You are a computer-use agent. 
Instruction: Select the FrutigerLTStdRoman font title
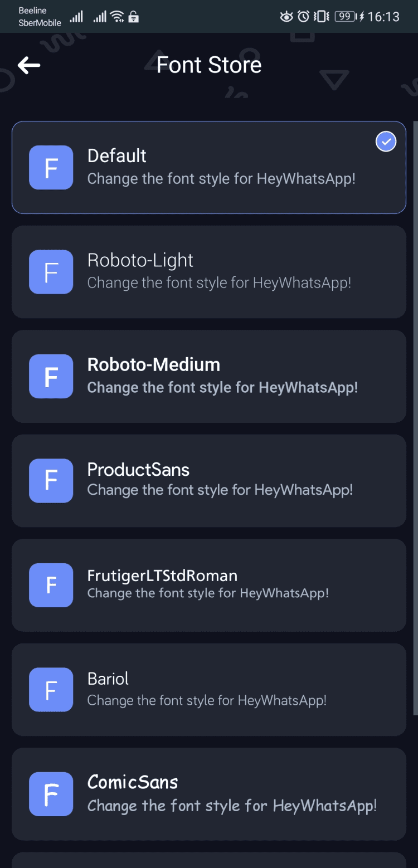[162, 575]
